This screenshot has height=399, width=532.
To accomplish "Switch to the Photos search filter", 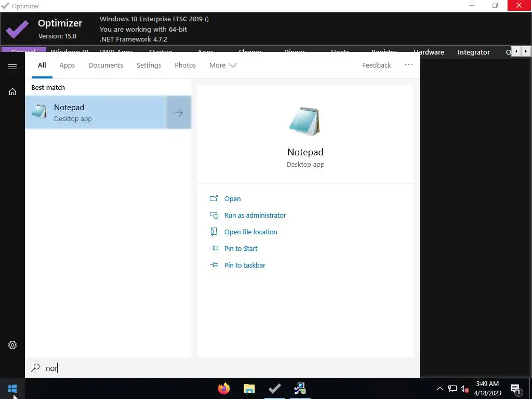I will point(185,65).
